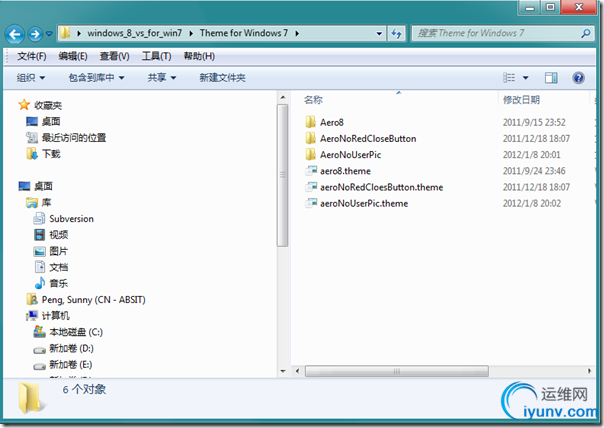Click the navigation pane vertical scroll thumb
604x428 pixels.
(x=283, y=175)
